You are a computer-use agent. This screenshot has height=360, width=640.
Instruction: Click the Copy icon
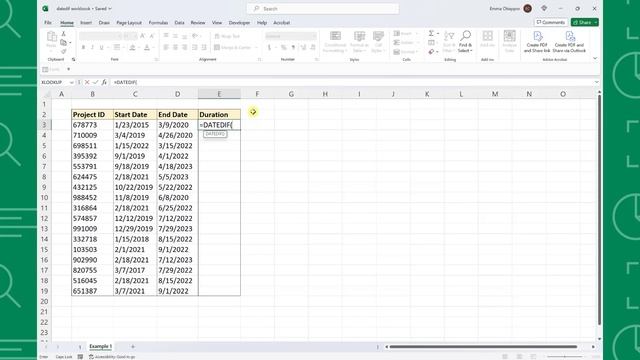64,42
